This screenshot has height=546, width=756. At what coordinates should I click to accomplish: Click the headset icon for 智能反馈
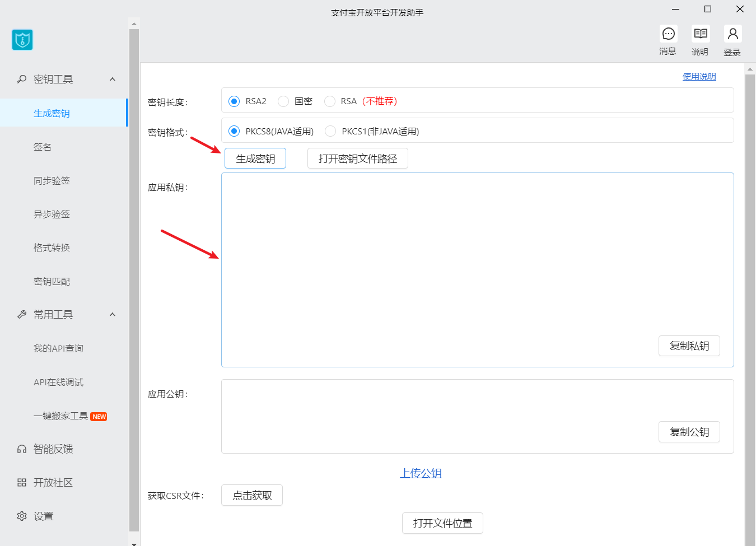[x=22, y=449]
